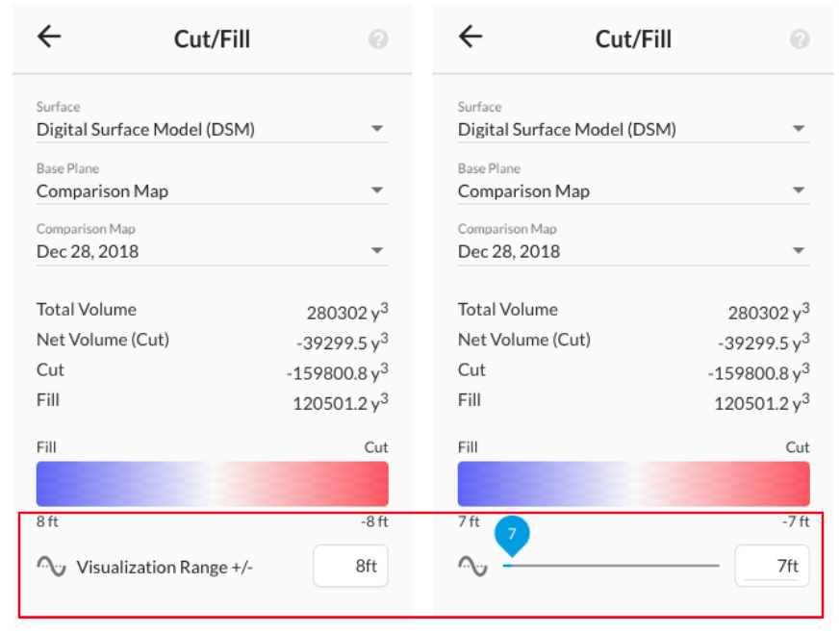Expand the left Surface DSM dropdown
This screenshot has width=840, height=634.
tap(212, 129)
